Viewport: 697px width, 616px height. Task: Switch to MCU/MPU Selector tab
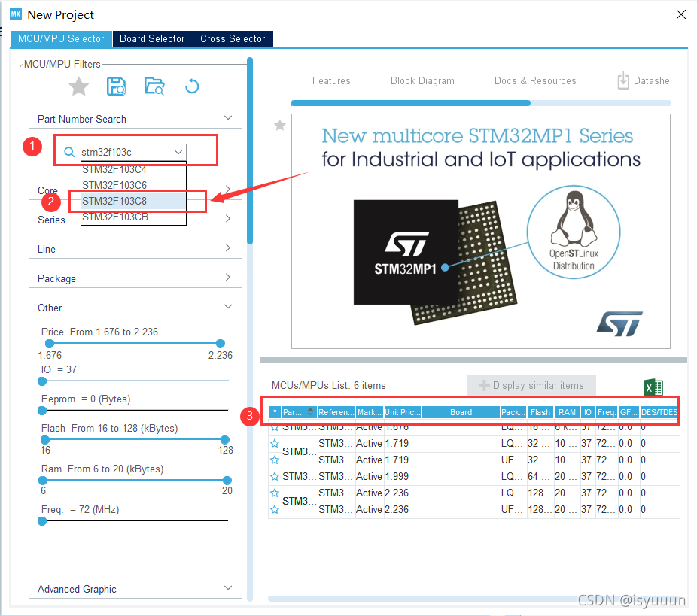click(x=61, y=38)
